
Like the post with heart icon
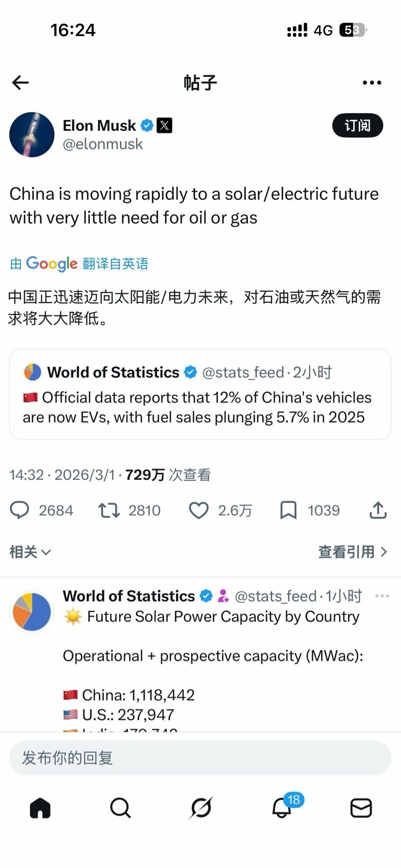(x=198, y=510)
